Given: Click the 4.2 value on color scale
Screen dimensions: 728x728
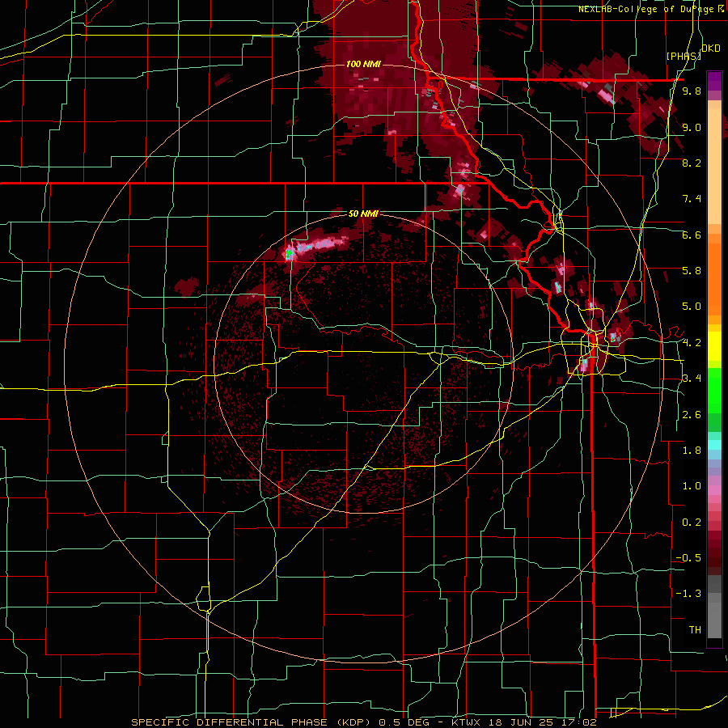Looking at the screenshot, I should click(x=692, y=343).
